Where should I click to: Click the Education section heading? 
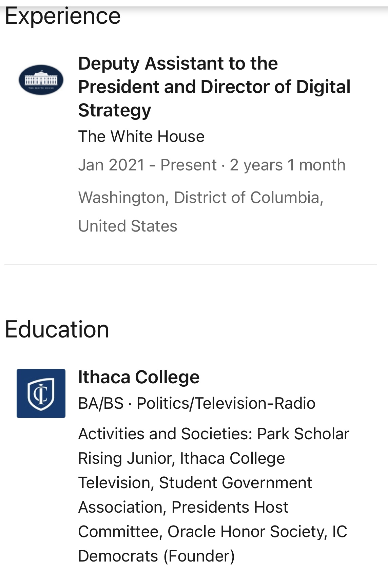pyautogui.click(x=57, y=329)
